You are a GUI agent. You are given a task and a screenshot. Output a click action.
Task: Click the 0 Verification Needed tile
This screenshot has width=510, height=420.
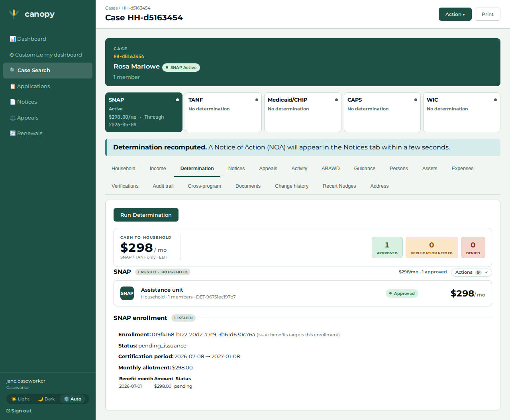[x=432, y=247]
